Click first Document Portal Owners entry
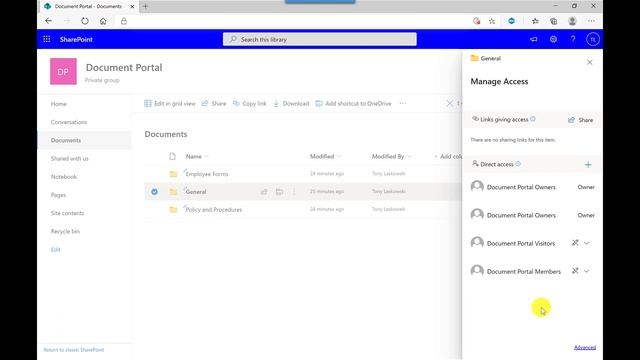Viewport: 640px width, 360px height. coord(521,187)
